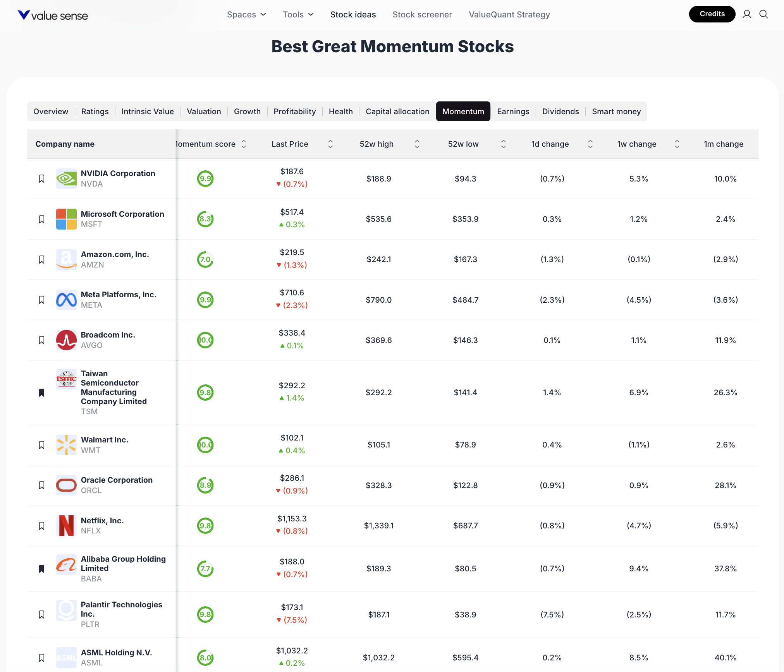The height and width of the screenshot is (672, 784).
Task: Sort companies by 52w high
Action: [x=417, y=144]
